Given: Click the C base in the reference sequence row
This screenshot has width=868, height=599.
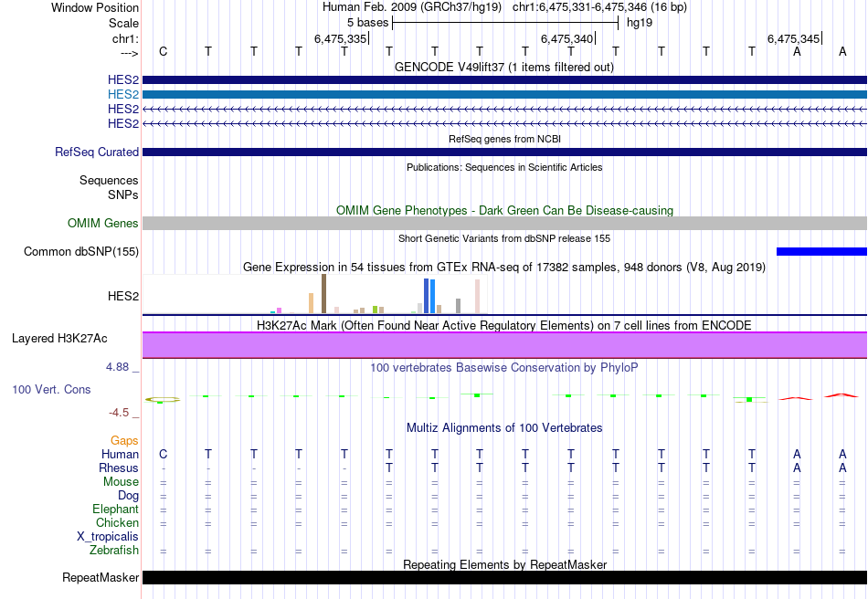Looking at the screenshot, I should (163, 52).
